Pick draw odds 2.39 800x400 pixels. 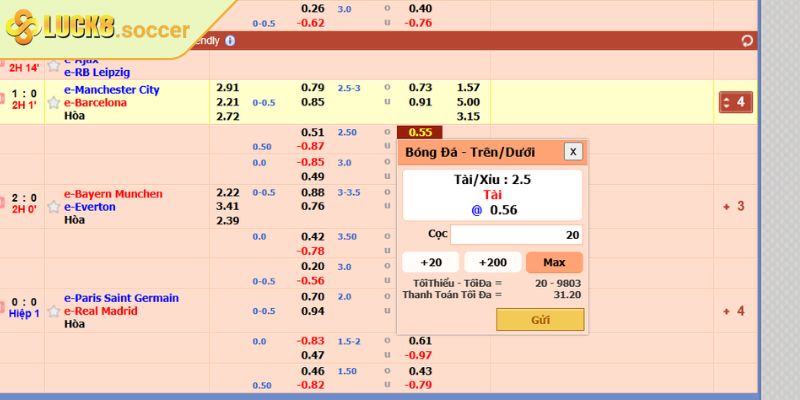(228, 221)
